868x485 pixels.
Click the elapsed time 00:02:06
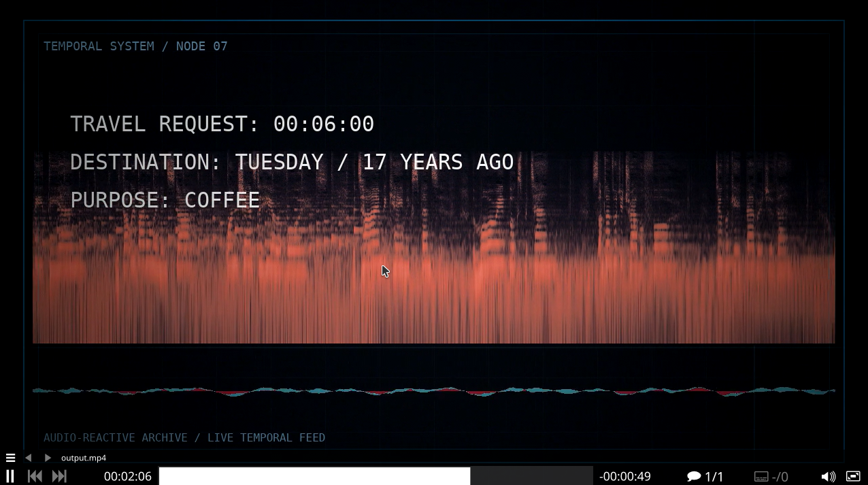click(128, 476)
